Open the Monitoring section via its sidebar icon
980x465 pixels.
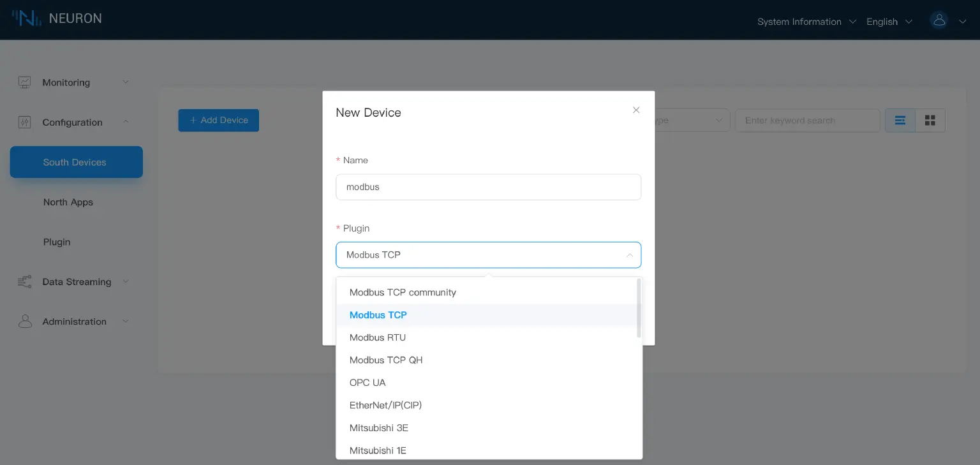[x=24, y=82]
